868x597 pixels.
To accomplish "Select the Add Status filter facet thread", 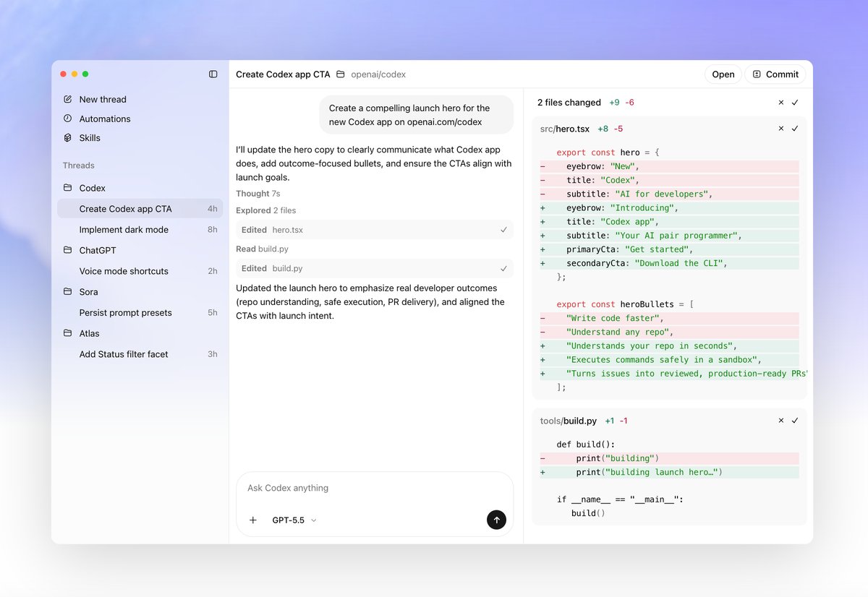I will click(140, 354).
